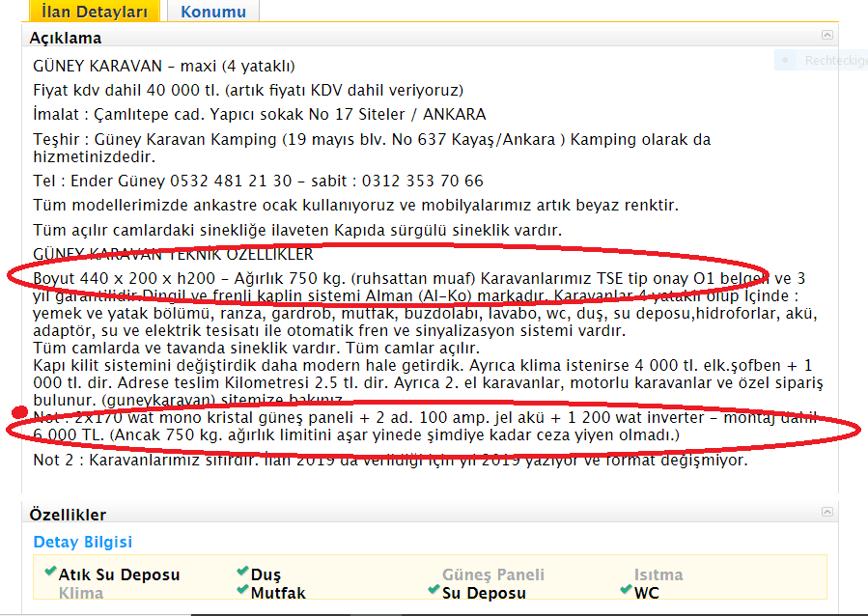Viewport: 868px width, 616px height.
Task: Click the green checkmark beside WC
Action: click(x=626, y=591)
